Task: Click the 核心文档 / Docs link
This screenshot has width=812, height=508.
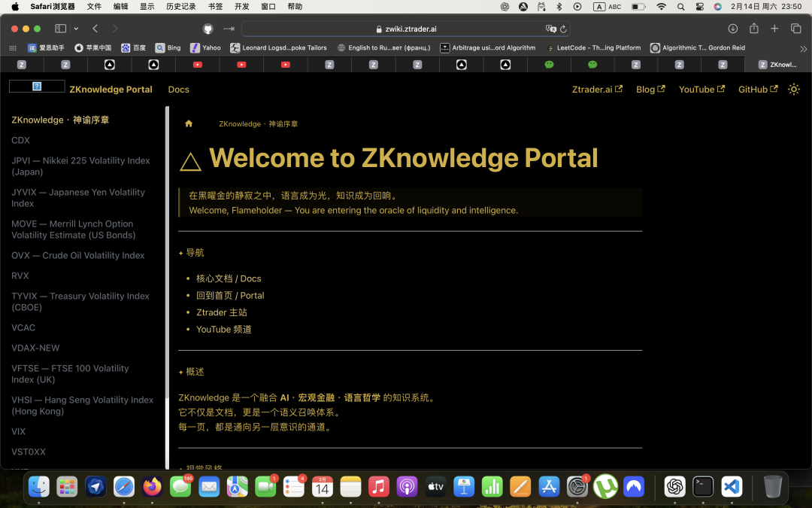Action: point(229,278)
